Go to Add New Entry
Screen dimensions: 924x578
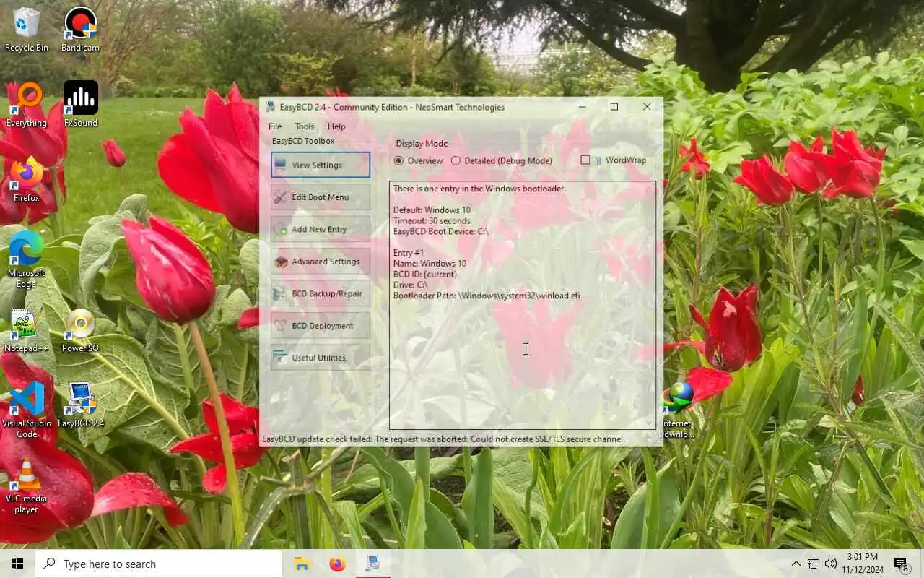(321, 229)
